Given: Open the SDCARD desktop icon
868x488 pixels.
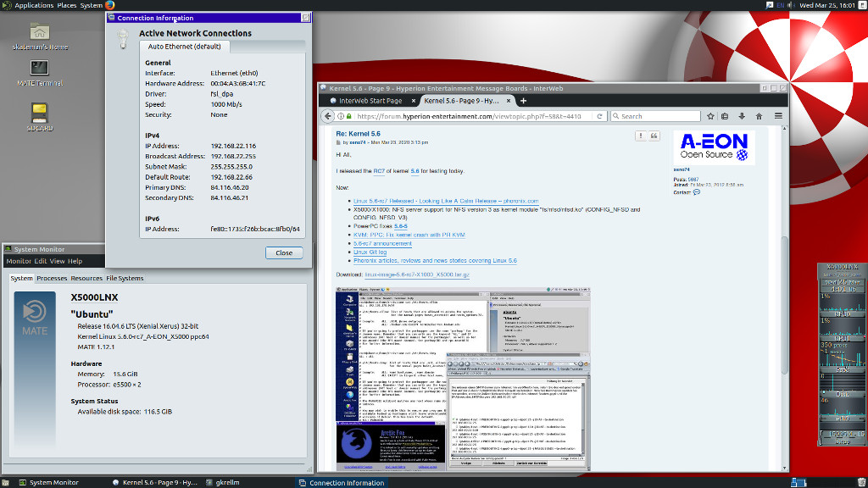Looking at the screenshot, I should coord(39,117).
